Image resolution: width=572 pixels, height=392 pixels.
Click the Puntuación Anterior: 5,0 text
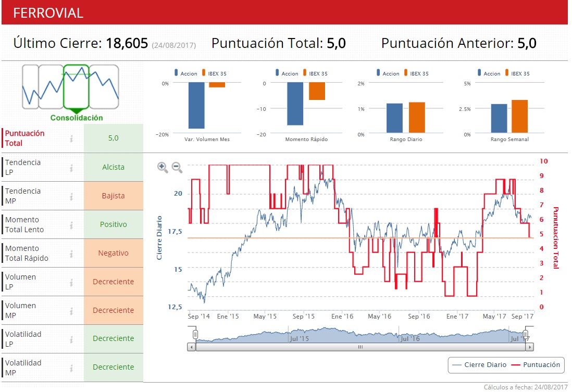pos(459,43)
